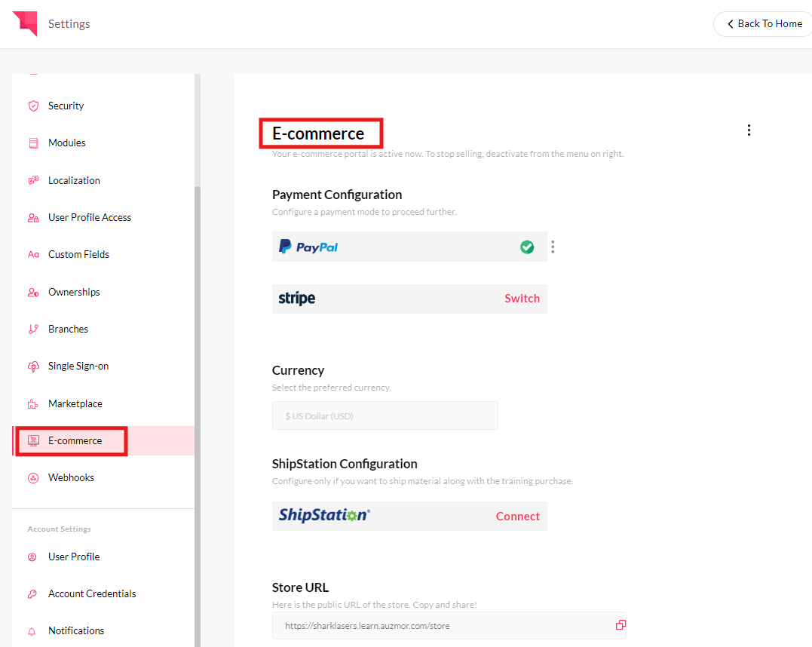Click the Store URL section heading

point(300,587)
